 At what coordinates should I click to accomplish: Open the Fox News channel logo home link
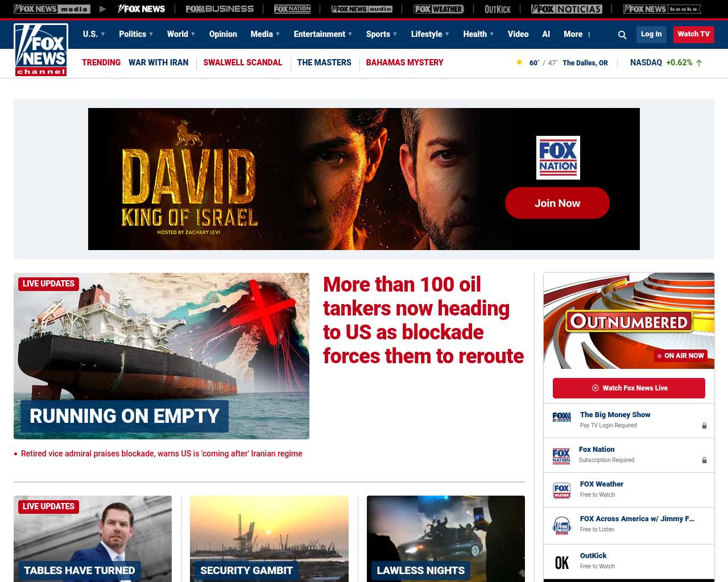41,50
